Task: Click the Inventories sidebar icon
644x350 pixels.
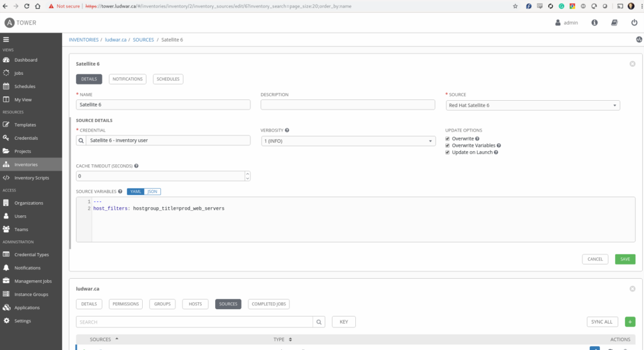Action: [6, 164]
